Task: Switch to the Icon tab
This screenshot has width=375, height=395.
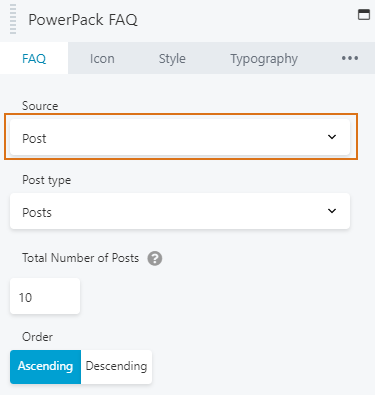Action: (102, 59)
